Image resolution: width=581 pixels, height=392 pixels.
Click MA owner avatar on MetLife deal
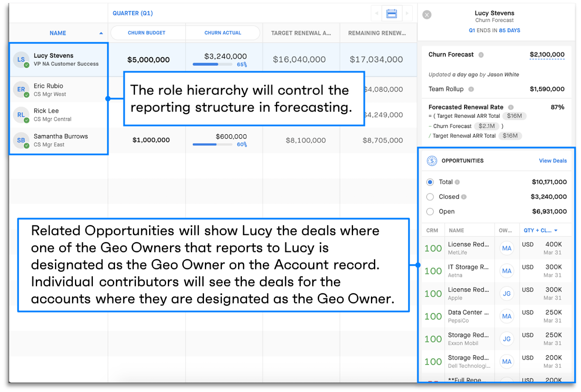tap(506, 249)
